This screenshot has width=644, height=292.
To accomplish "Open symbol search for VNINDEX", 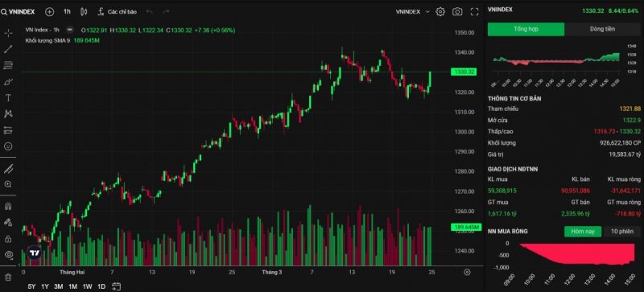I will (18, 12).
